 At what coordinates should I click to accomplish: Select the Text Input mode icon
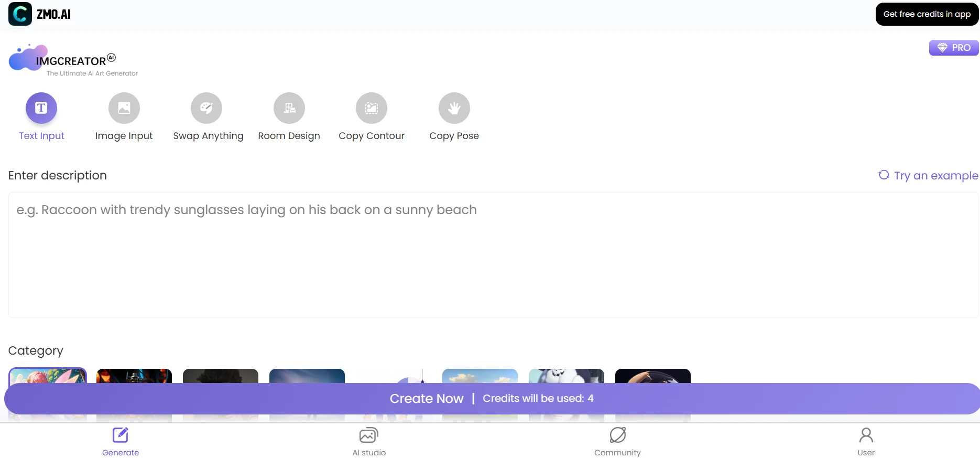pos(41,108)
